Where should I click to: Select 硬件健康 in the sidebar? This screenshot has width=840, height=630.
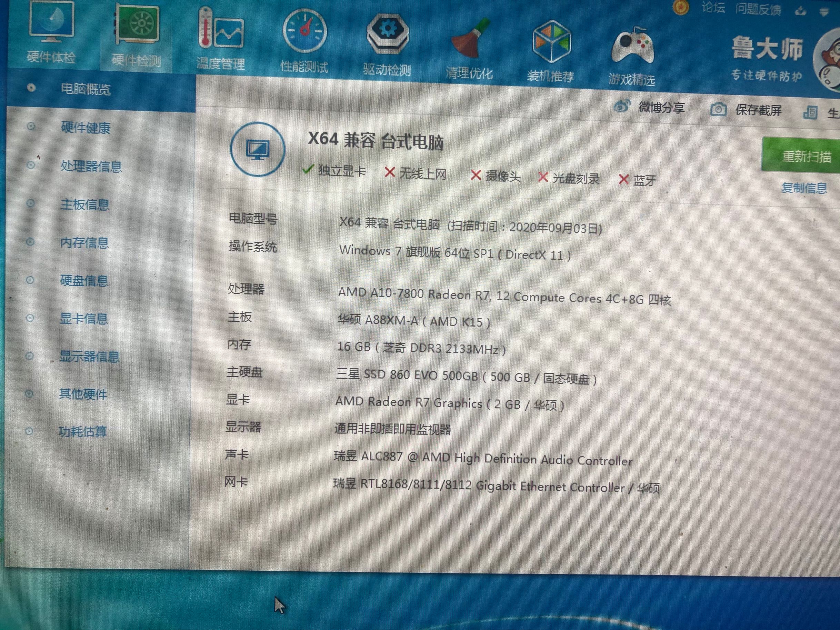tap(86, 128)
